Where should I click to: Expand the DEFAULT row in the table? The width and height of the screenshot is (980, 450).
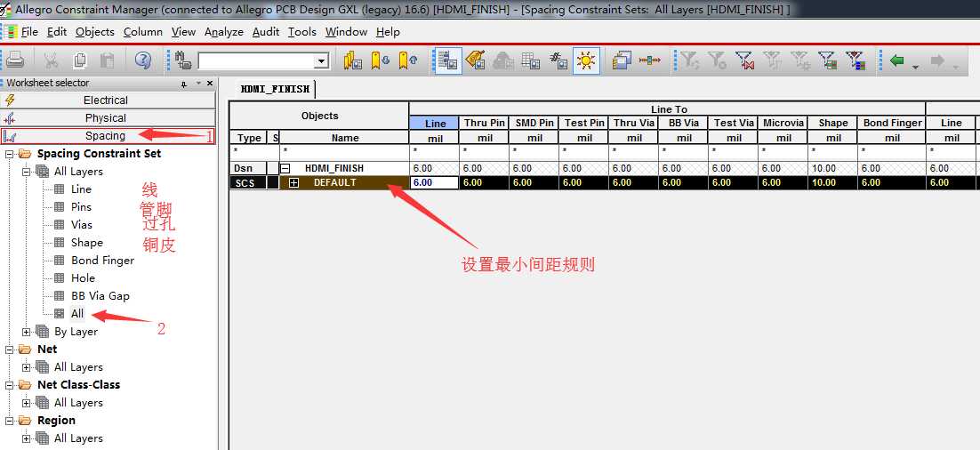tap(293, 182)
